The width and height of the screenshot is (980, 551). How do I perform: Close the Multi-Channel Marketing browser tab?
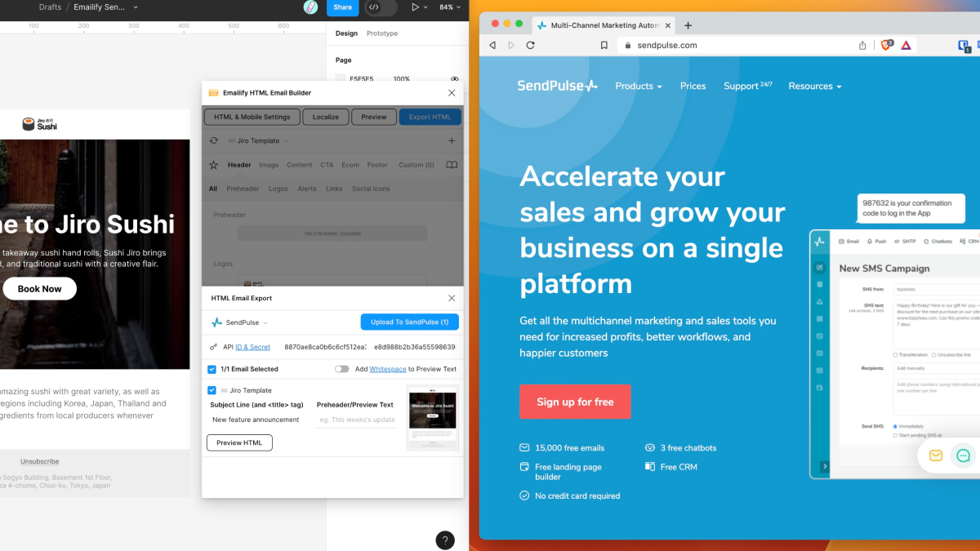point(668,25)
